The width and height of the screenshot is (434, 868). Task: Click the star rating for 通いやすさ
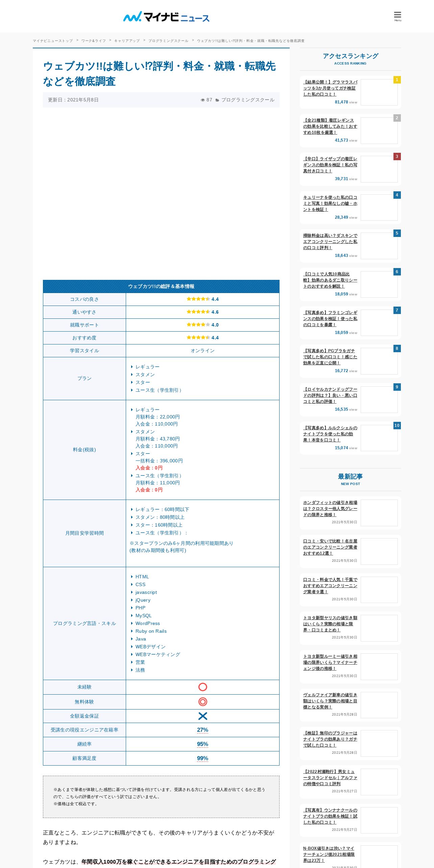click(198, 312)
